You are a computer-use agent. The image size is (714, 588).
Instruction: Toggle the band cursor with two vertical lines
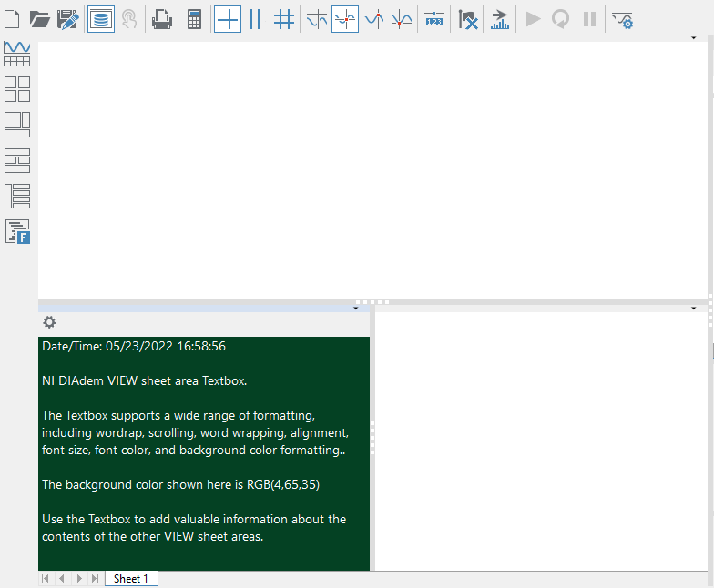click(255, 18)
